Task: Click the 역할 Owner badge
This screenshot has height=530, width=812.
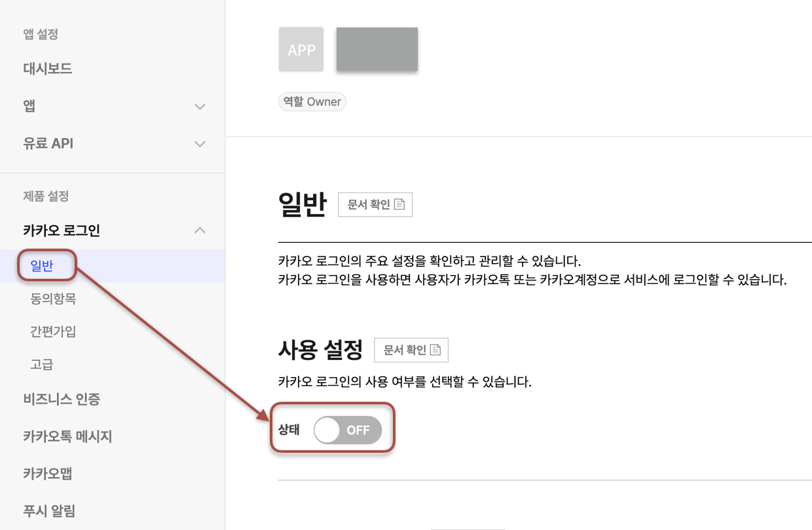Action: pos(312,102)
